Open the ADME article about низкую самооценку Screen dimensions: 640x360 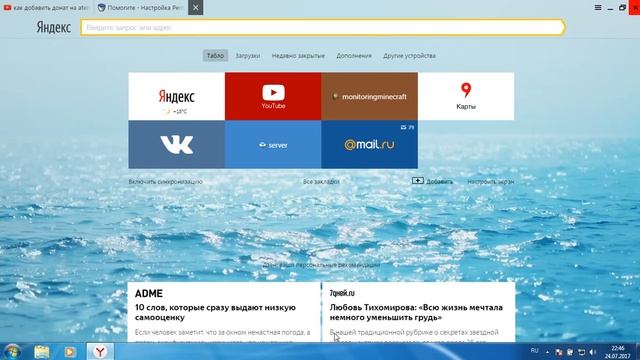[224, 312]
